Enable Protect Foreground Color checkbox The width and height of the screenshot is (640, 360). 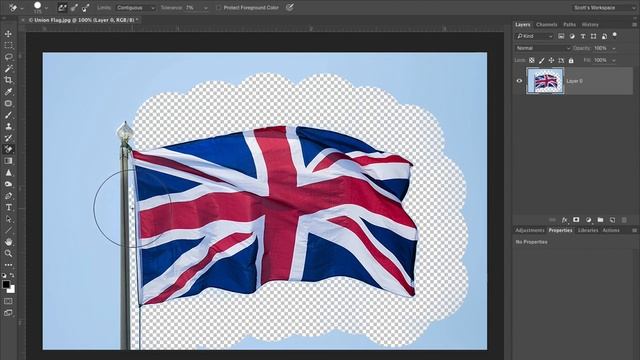[x=218, y=8]
